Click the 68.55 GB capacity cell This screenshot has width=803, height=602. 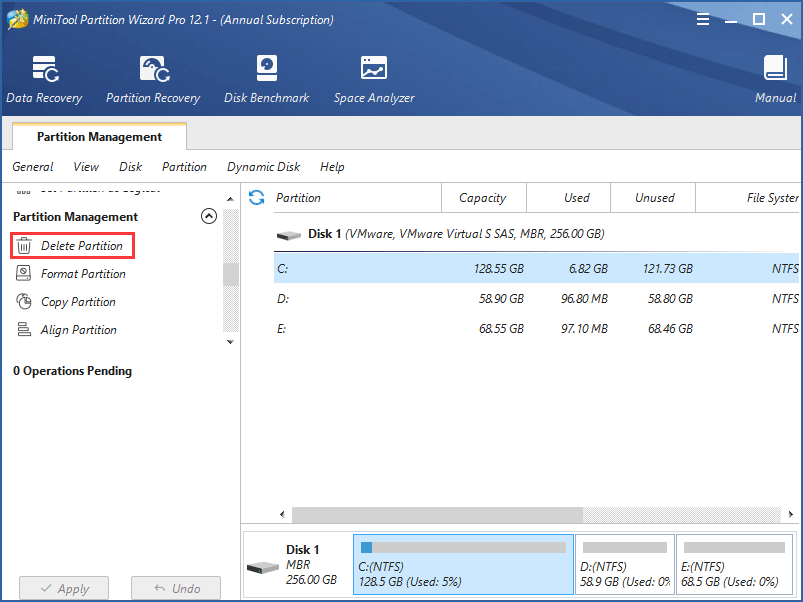pyautogui.click(x=501, y=329)
